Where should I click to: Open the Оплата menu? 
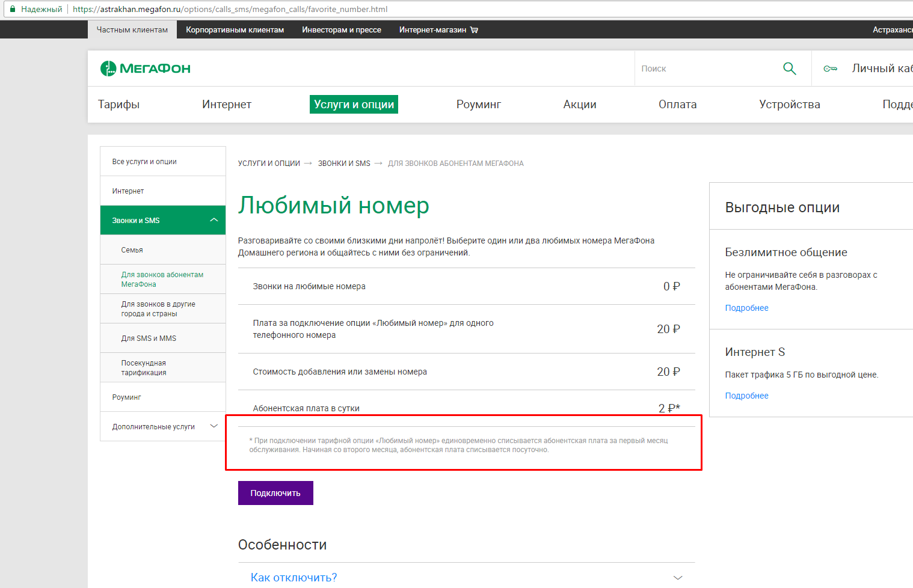tap(678, 105)
